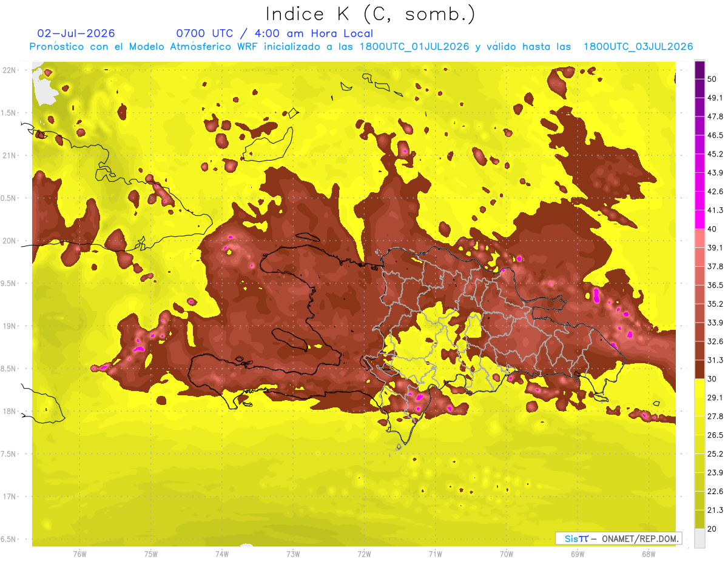The image size is (728, 562).
Task: Click the '25.2' color bar value
Action: pyautogui.click(x=715, y=454)
